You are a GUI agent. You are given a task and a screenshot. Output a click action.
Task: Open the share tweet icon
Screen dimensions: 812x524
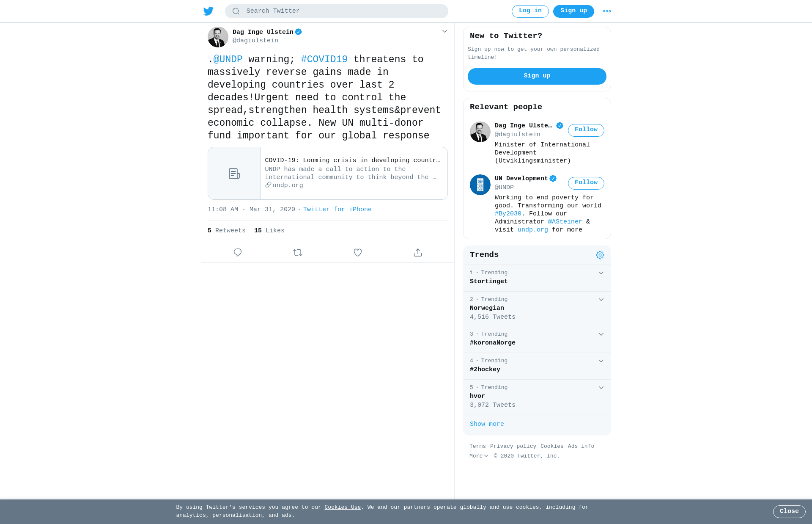[418, 253]
